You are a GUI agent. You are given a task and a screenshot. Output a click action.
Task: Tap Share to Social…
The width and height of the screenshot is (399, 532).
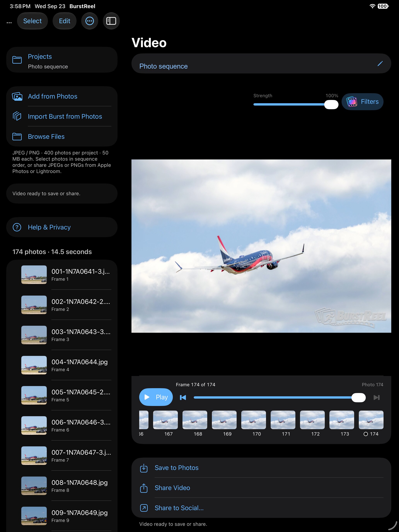[261, 508]
